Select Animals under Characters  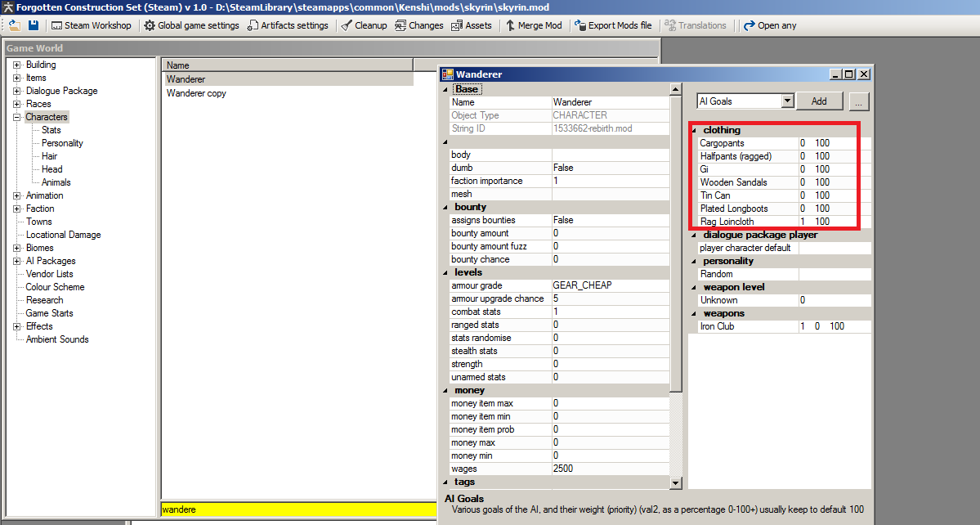[56, 182]
